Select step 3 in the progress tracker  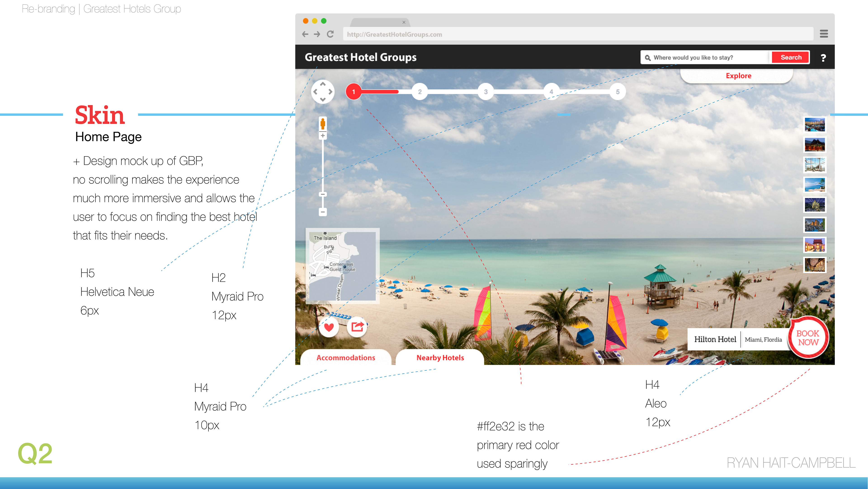click(486, 92)
